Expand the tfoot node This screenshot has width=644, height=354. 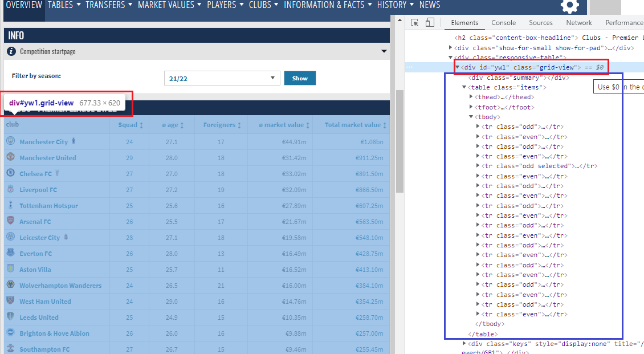pyautogui.click(x=471, y=107)
